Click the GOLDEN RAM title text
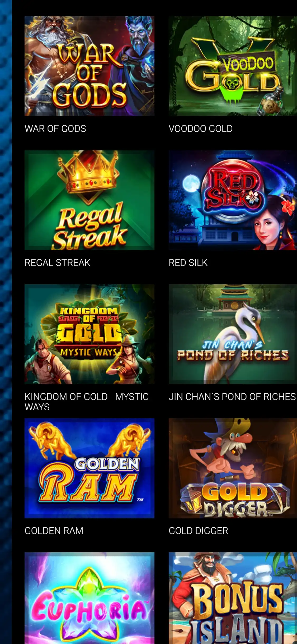 click(x=54, y=531)
